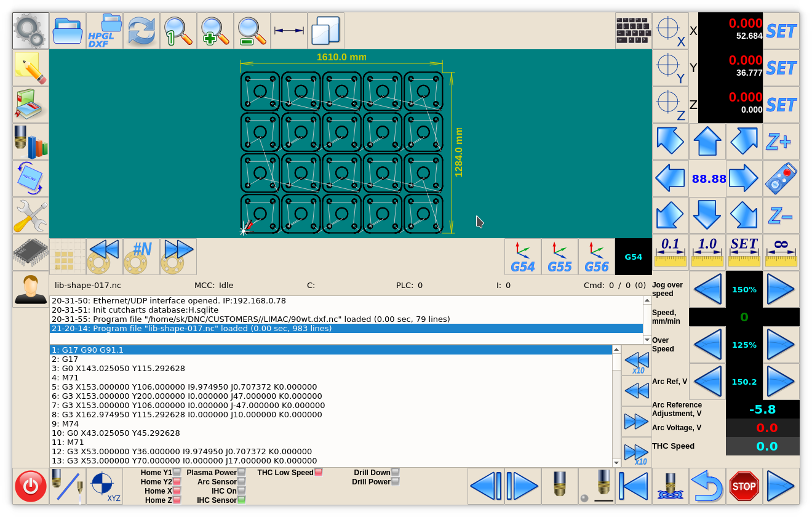Click the red STOP sign button
Screen dimensions: 812x517
coord(744,486)
